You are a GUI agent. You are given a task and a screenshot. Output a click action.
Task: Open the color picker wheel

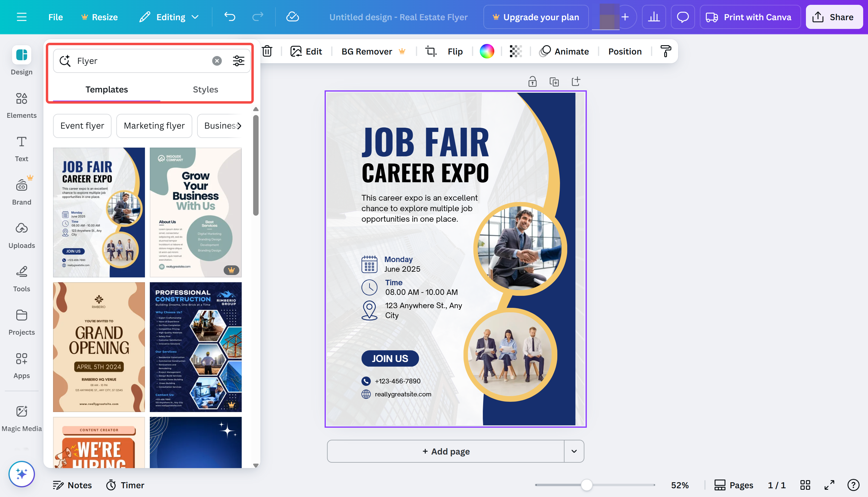[x=486, y=51]
